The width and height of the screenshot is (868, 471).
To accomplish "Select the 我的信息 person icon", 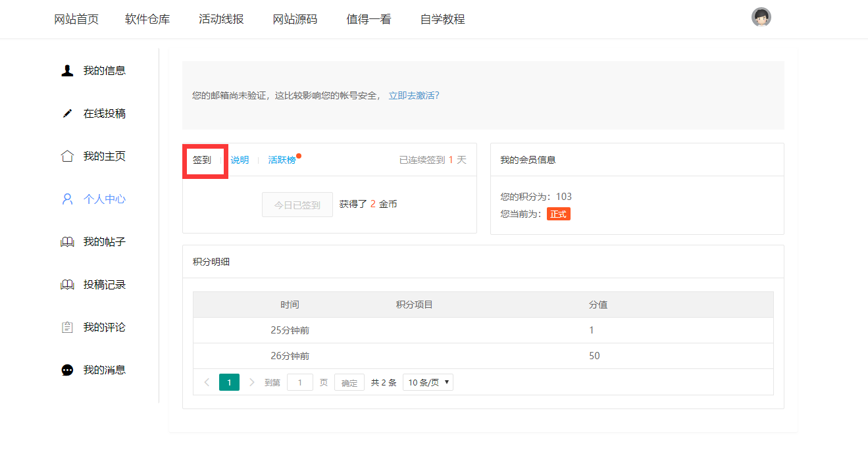I will point(66,70).
